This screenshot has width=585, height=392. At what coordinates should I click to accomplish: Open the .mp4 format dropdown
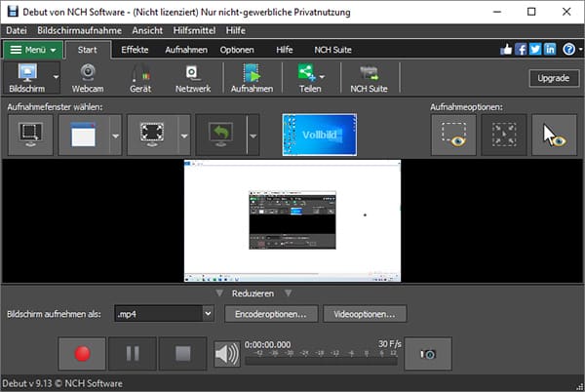coord(208,314)
